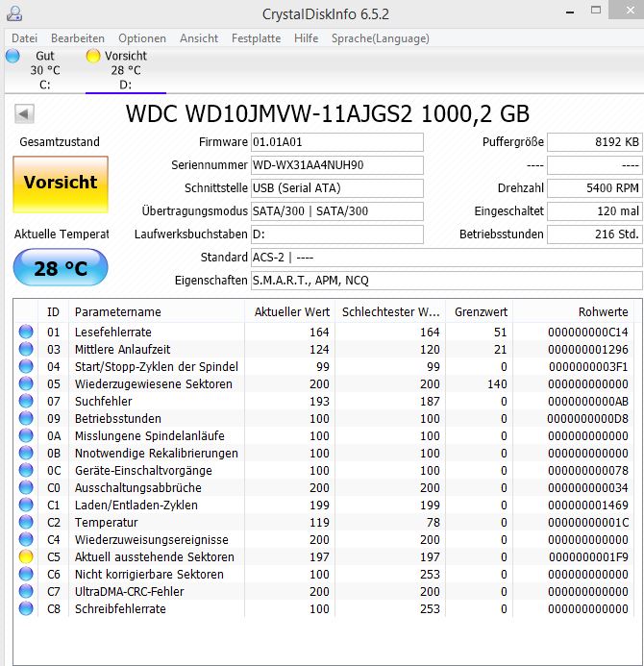Click the Puffergröße field 8192 KB
644x666 pixels.
595,142
